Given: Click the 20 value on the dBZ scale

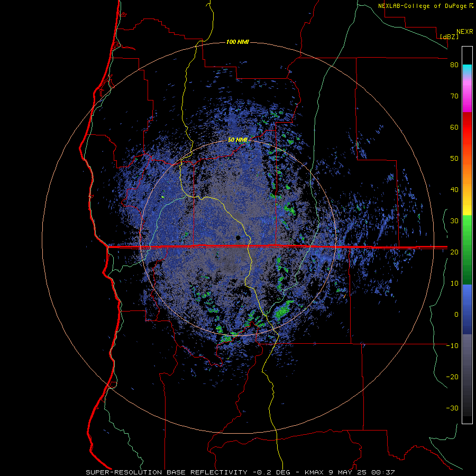Looking at the screenshot, I should click(454, 252).
